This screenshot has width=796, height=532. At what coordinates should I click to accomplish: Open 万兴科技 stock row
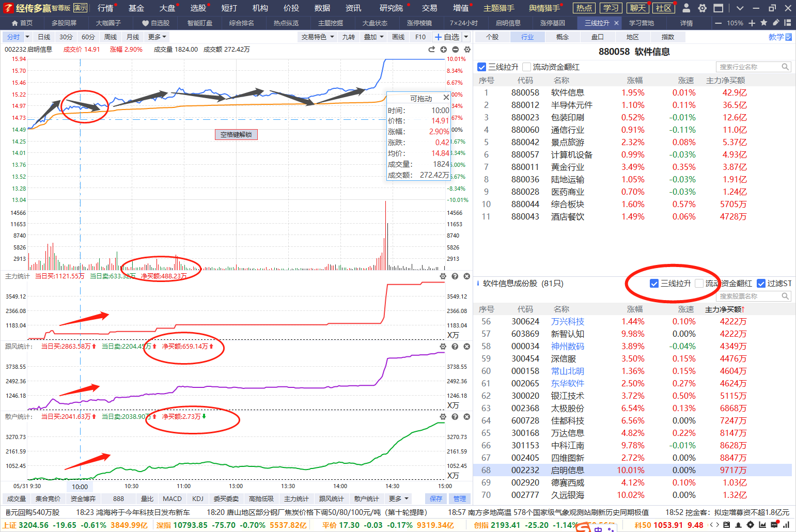(x=633, y=321)
